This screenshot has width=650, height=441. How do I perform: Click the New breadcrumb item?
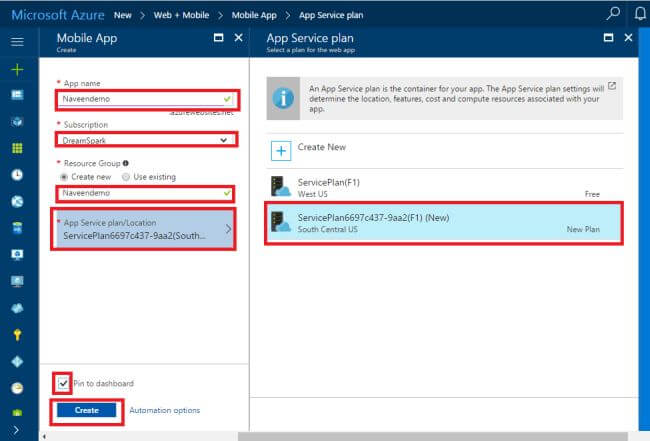(x=123, y=15)
